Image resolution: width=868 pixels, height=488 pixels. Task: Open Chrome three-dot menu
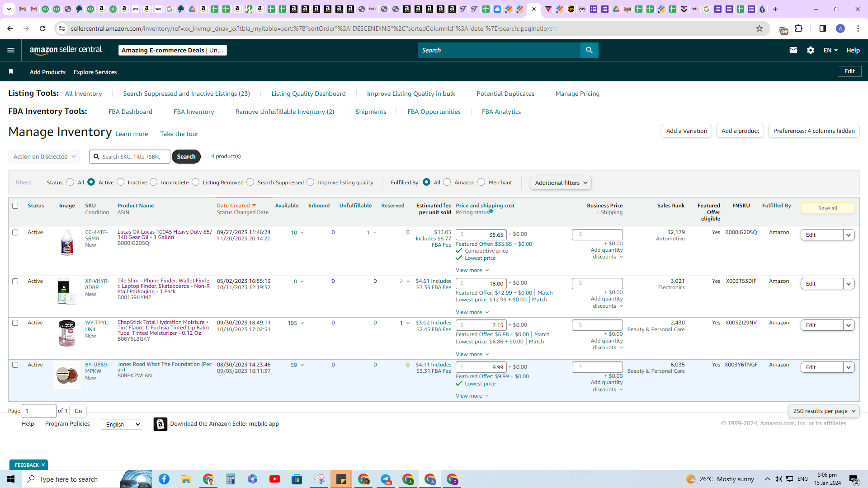click(858, 28)
